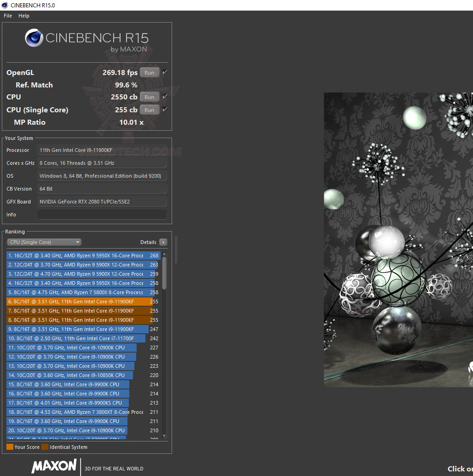The image size is (473, 476).
Task: Select rank 15 i9-9900K entry
Action: click(x=83, y=384)
